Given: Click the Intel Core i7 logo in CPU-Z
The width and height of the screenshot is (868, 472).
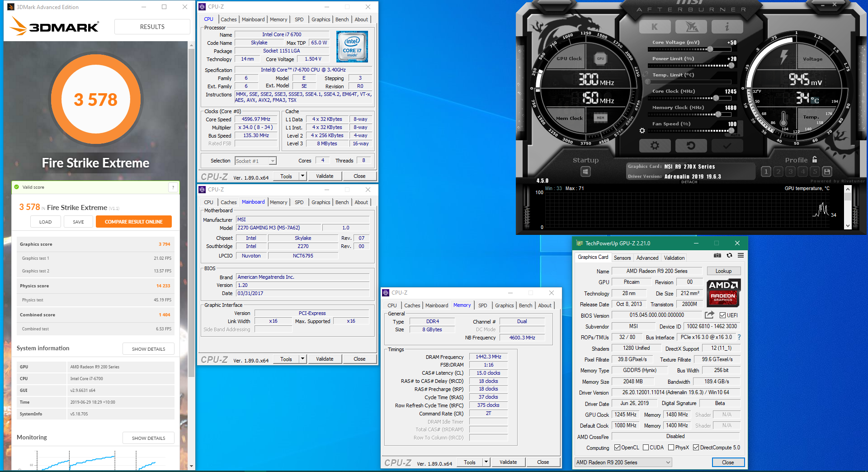Looking at the screenshot, I should coord(352,47).
